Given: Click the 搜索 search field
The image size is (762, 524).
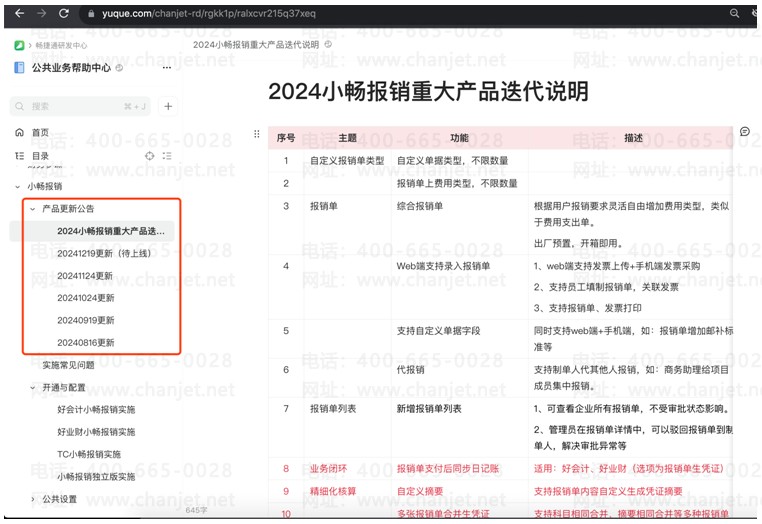Looking at the screenshot, I should pos(80,106).
